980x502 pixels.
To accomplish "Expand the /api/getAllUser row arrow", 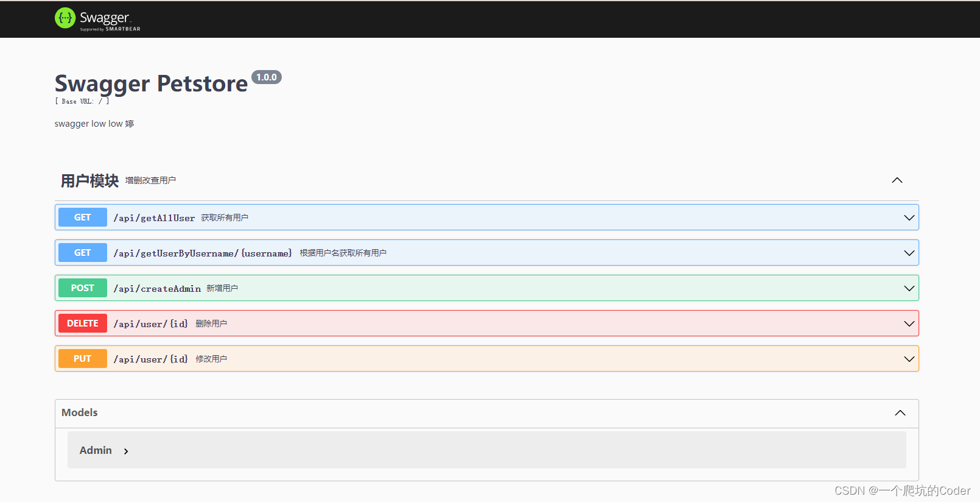I will (x=909, y=217).
